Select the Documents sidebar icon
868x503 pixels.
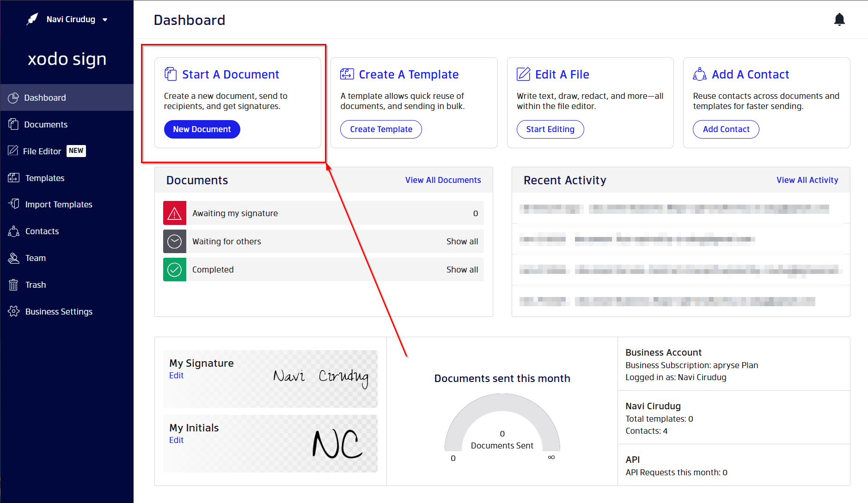click(x=13, y=124)
